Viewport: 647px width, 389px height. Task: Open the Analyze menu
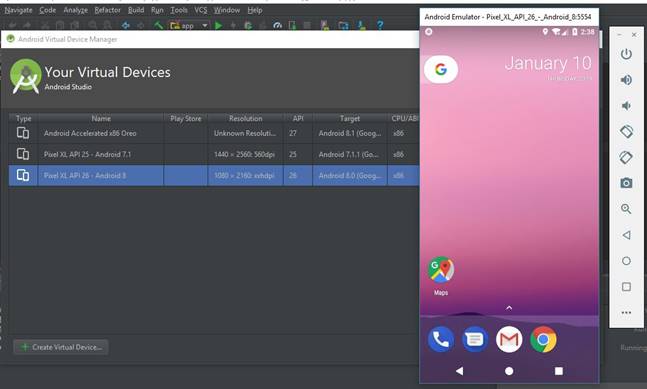pos(76,10)
